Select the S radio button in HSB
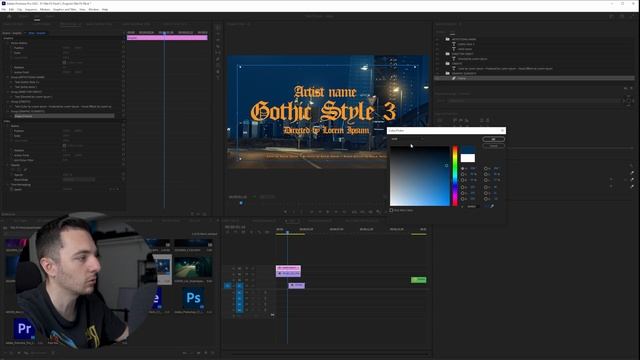This screenshot has width=640, height=360. click(x=462, y=174)
